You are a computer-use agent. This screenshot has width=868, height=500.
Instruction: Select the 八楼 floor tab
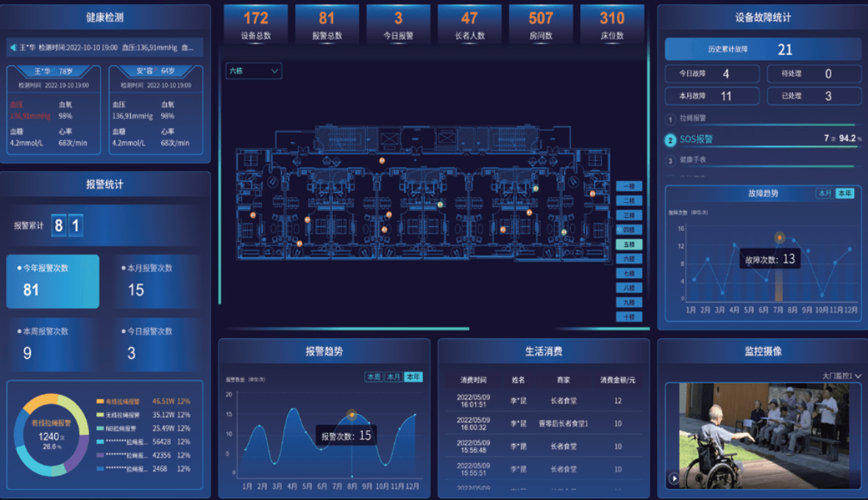[629, 287]
